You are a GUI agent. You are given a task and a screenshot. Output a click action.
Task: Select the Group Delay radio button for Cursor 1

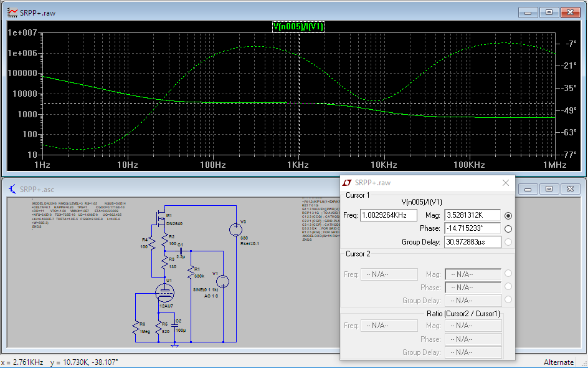click(x=508, y=242)
